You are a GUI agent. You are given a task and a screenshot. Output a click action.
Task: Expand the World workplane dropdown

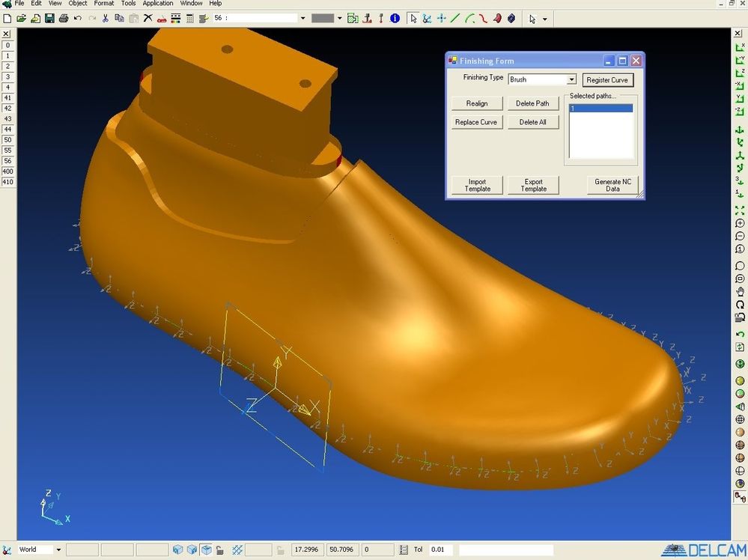click(x=58, y=550)
